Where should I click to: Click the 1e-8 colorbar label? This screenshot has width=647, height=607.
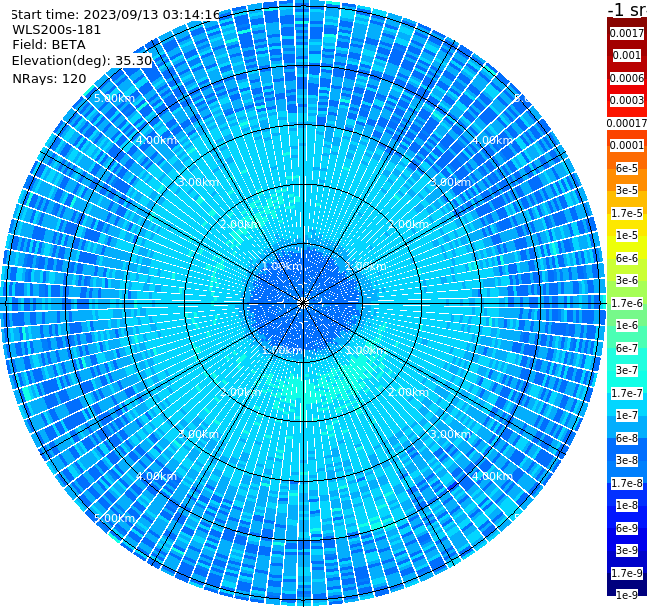627,505
